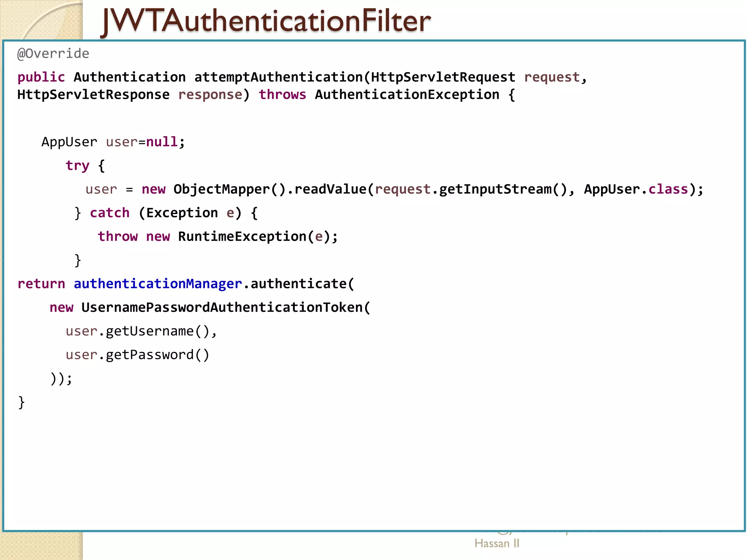
Task: Click the public keyword
Action: point(41,77)
